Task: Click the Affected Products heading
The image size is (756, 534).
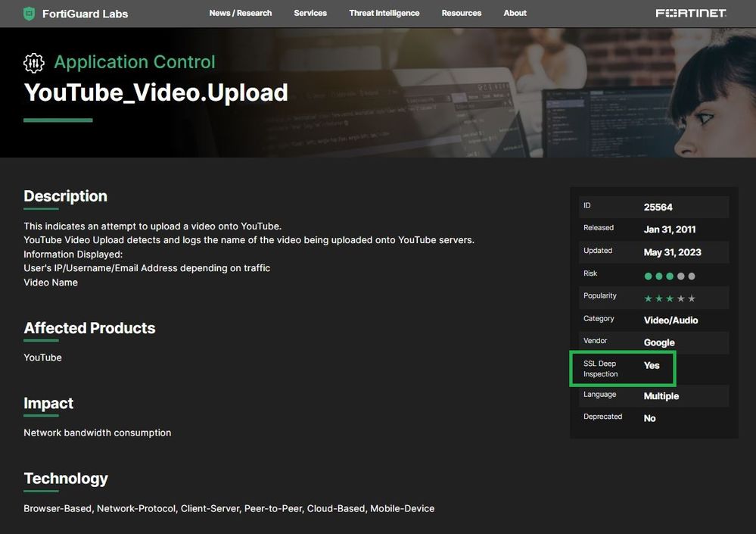Action: 90,328
